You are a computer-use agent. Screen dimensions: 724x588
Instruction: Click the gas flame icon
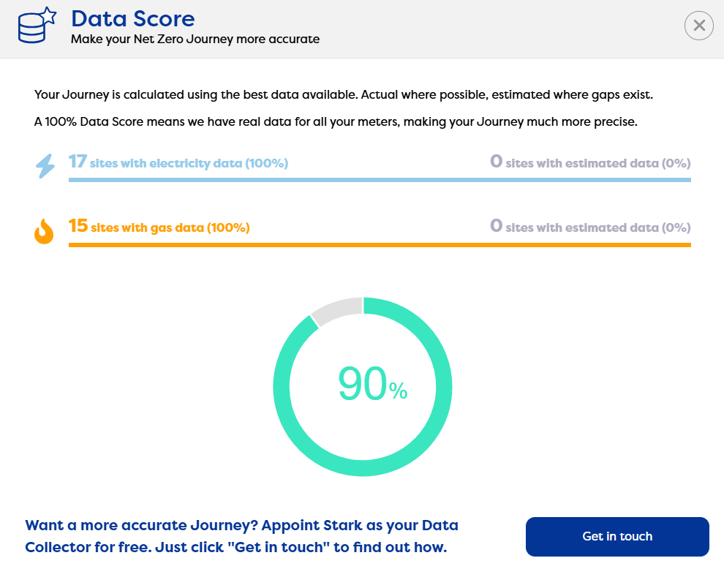pyautogui.click(x=45, y=232)
